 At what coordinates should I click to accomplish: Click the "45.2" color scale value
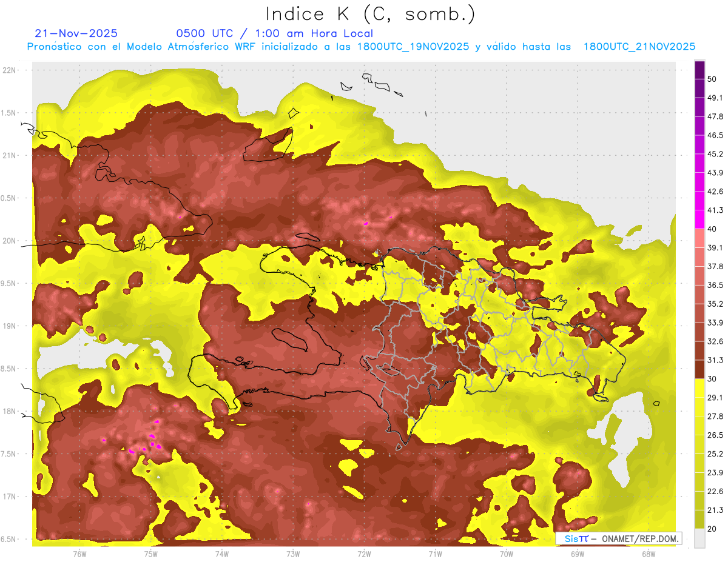[715, 154]
